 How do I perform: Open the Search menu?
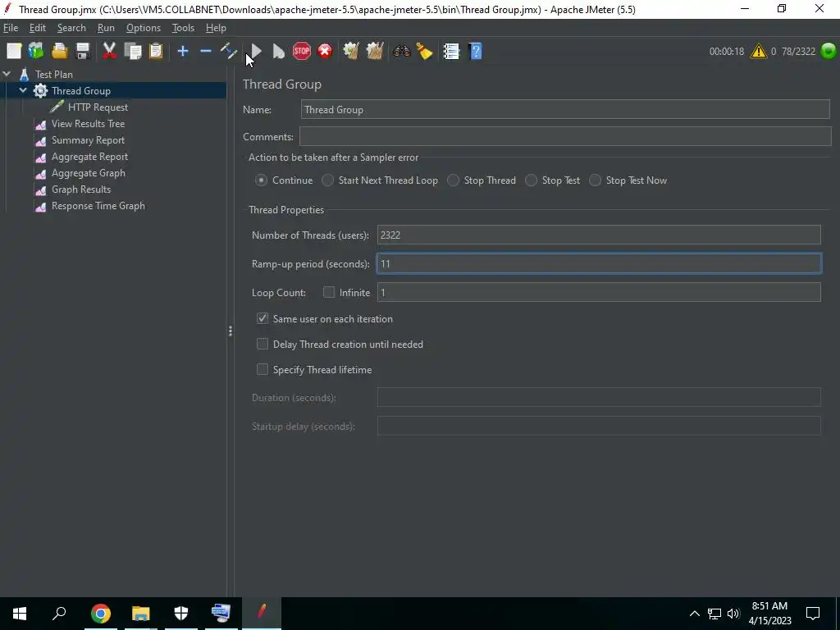coord(71,28)
